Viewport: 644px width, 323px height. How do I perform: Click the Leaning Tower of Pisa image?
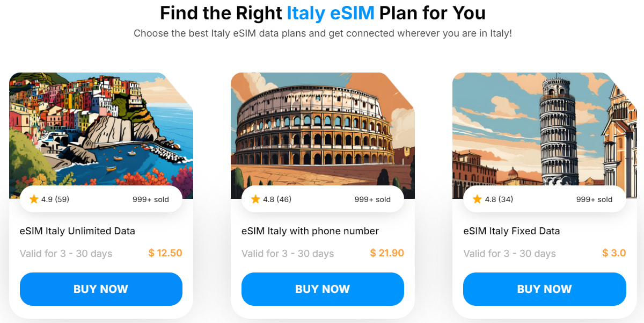[x=544, y=129]
